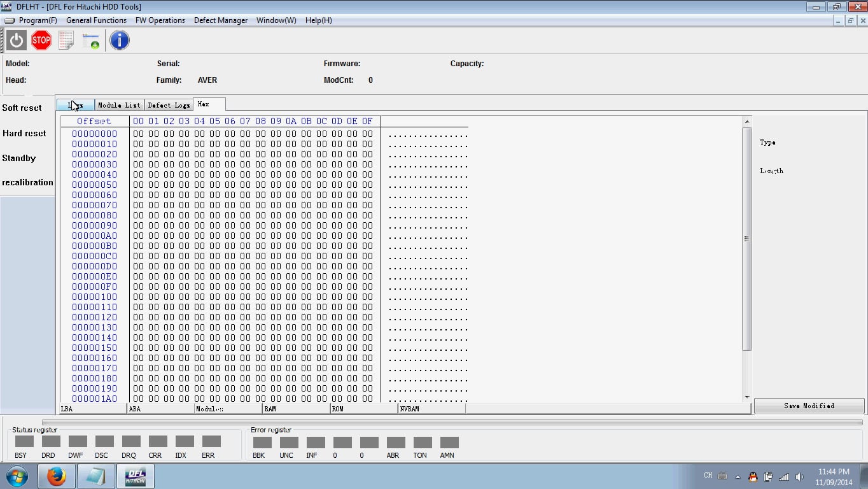Open the FW Operations menu

(160, 20)
